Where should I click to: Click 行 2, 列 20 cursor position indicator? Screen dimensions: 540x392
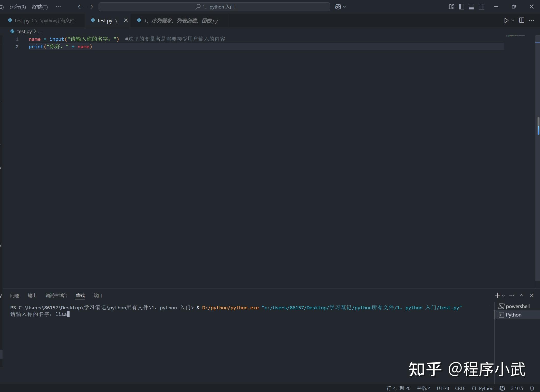pos(398,388)
